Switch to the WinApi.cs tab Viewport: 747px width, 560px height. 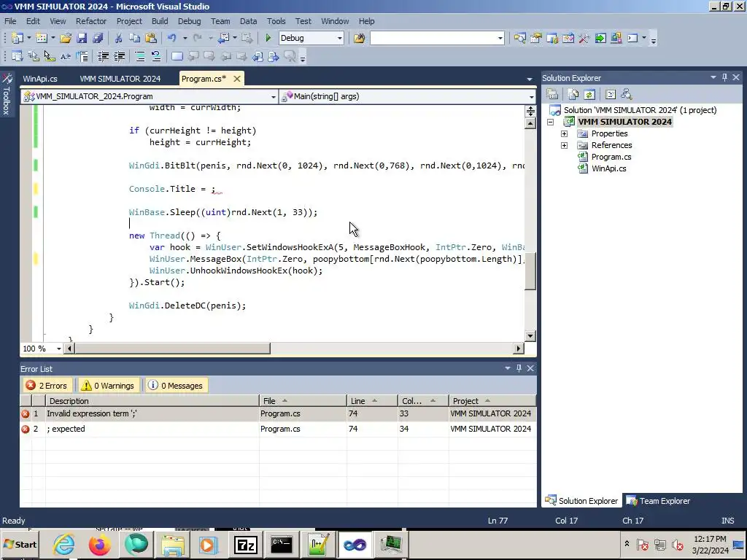click(x=40, y=79)
